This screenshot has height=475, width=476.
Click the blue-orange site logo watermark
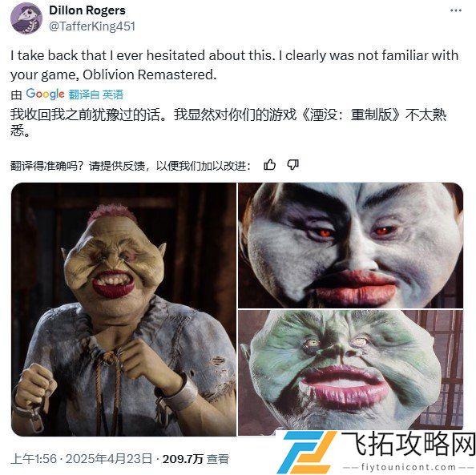307,453
